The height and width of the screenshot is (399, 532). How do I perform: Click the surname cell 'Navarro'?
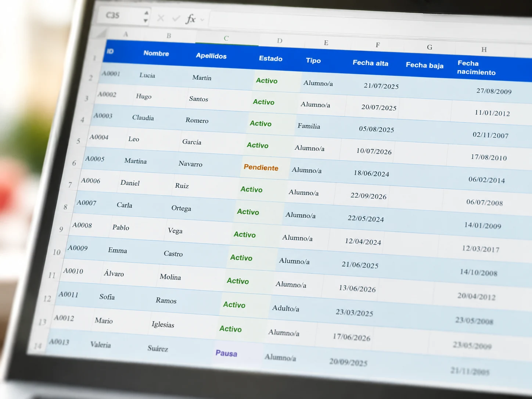[x=190, y=164]
